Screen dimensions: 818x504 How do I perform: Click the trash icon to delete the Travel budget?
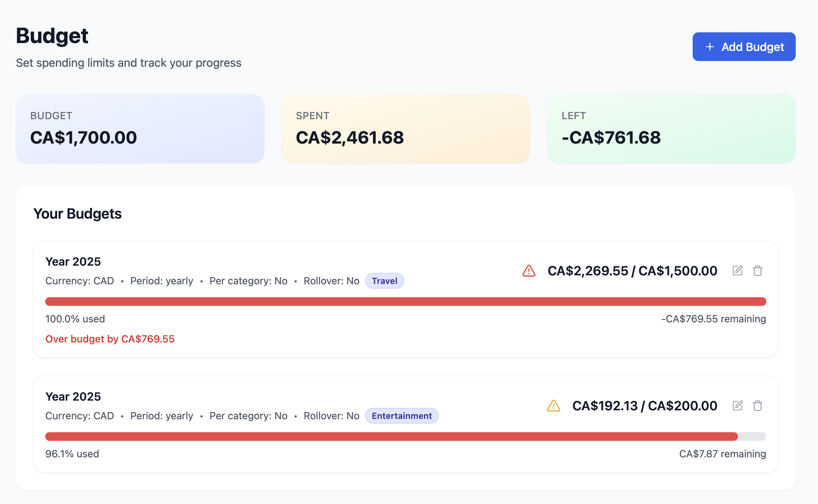pos(758,270)
